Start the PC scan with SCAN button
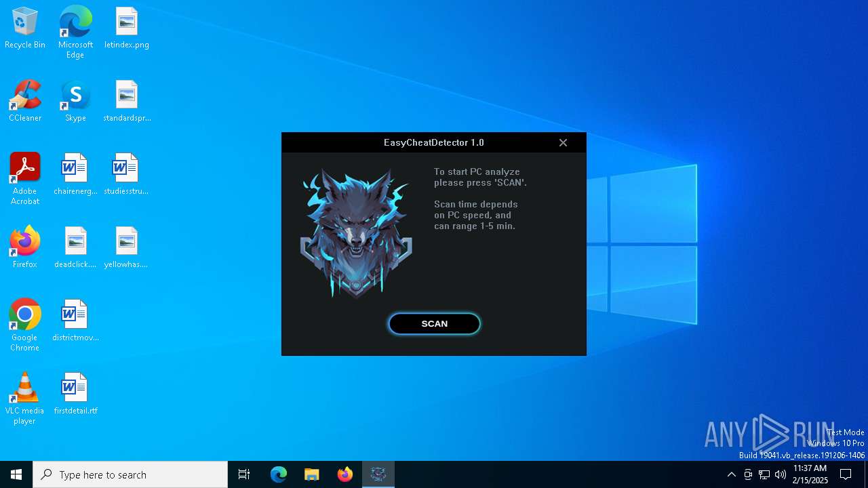The height and width of the screenshot is (488, 868). tap(434, 324)
